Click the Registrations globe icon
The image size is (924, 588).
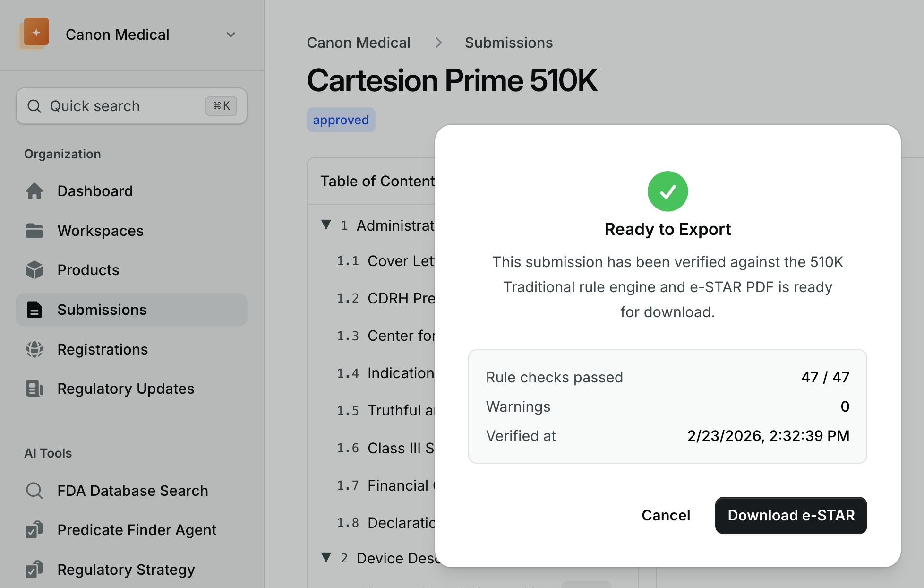pyautogui.click(x=34, y=349)
